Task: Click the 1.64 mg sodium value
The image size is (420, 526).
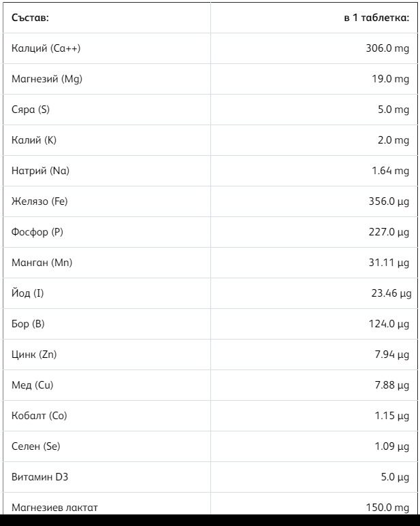Action: pos(390,171)
